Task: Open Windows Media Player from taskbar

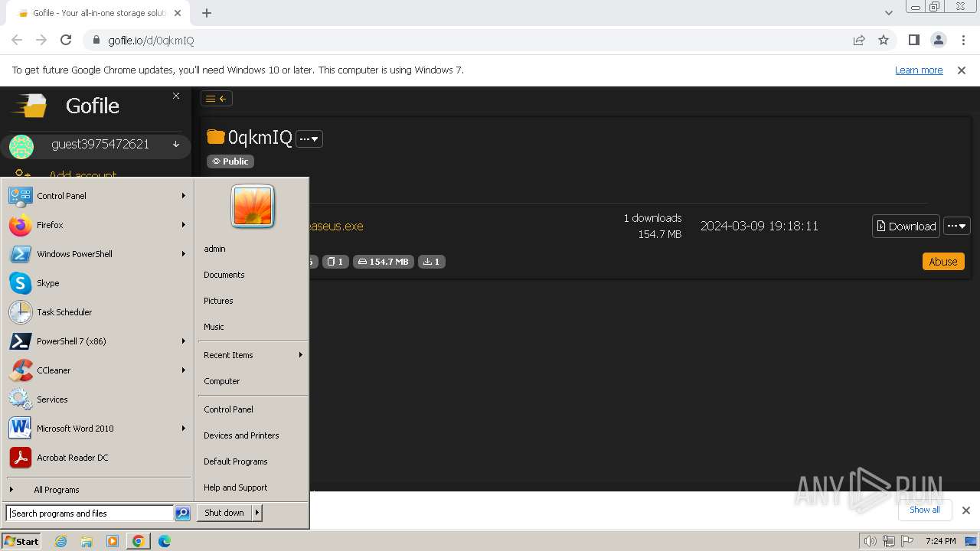Action: pyautogui.click(x=113, y=541)
